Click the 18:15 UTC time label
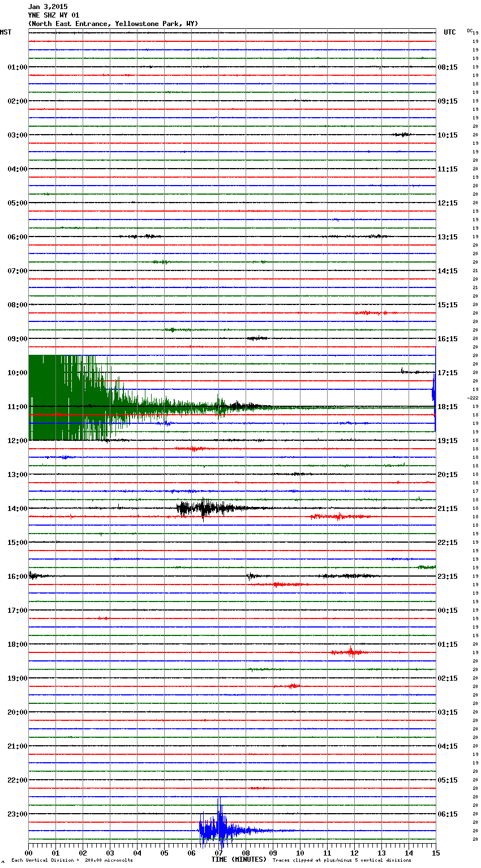This screenshot has width=481, height=868. (x=448, y=407)
